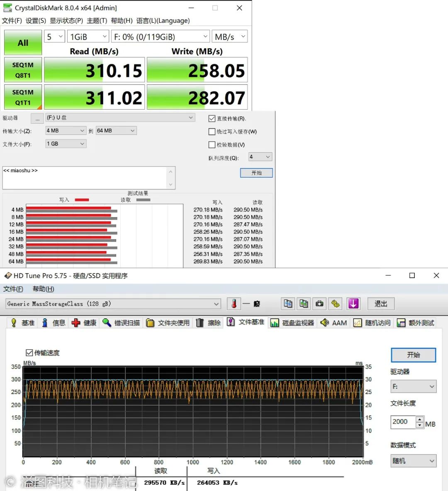The width and height of the screenshot is (448, 491).
Task: Select the 文件基准 file benchmark tab
Action: 246,322
